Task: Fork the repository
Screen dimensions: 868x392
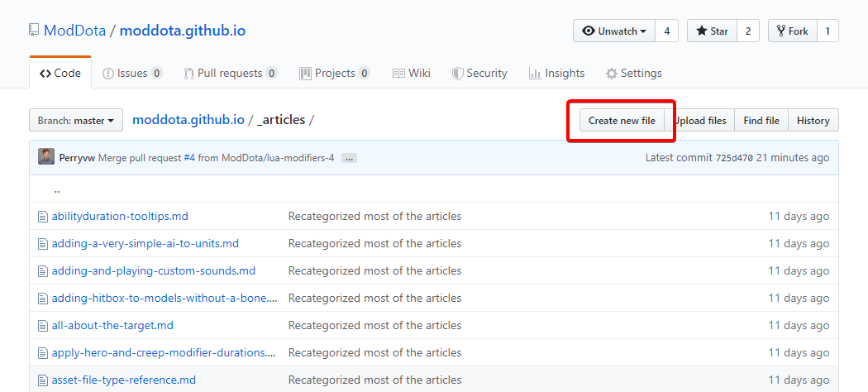Action: (x=793, y=31)
